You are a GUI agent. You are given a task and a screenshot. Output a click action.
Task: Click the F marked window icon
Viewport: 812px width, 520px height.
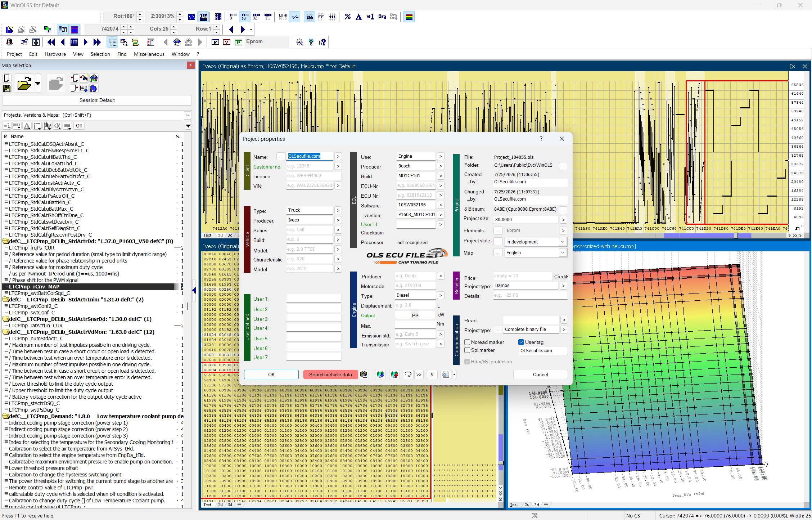pyautogui.click(x=215, y=42)
